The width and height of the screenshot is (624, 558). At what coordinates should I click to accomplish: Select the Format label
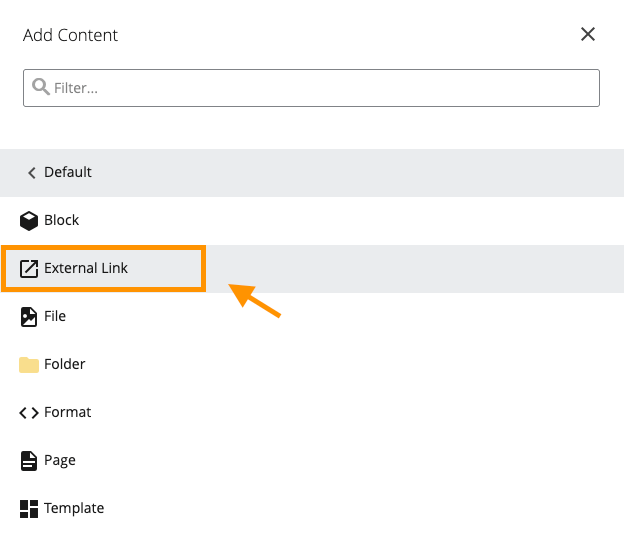click(67, 412)
